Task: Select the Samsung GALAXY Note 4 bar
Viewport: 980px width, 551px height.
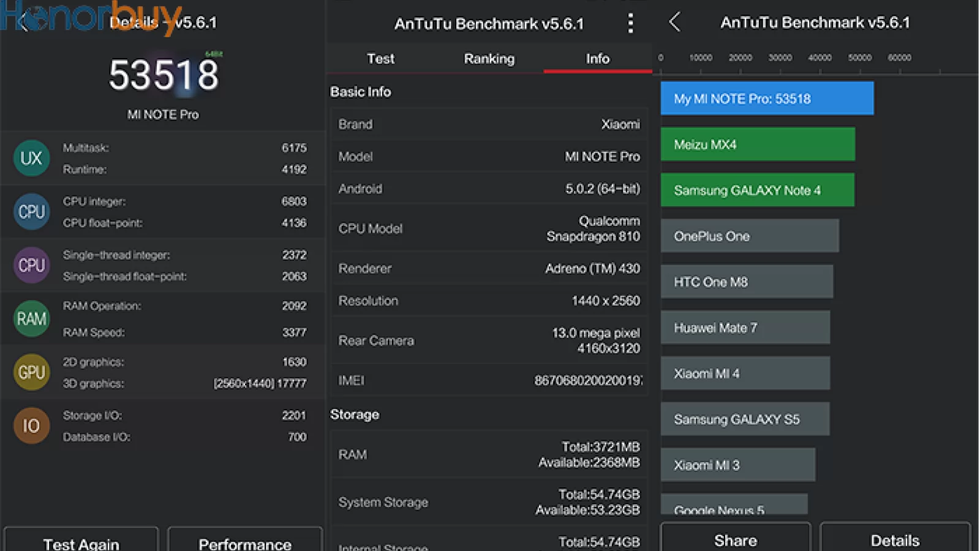Action: (x=758, y=190)
